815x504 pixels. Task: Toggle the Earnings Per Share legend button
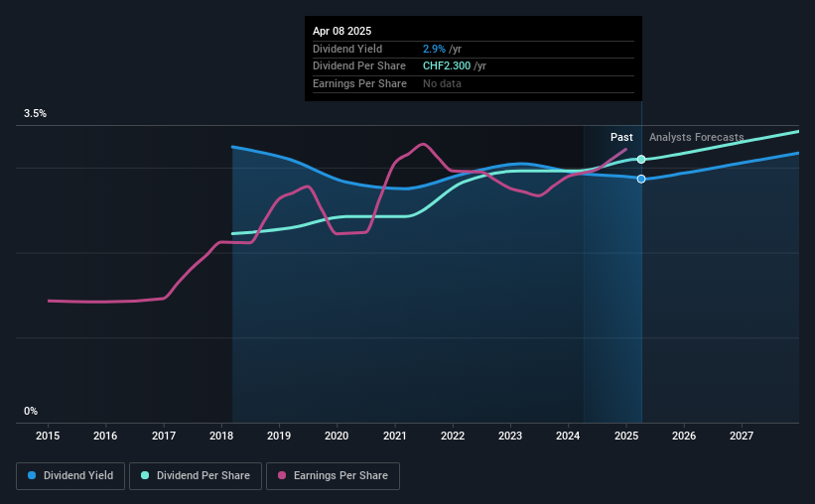click(333, 476)
